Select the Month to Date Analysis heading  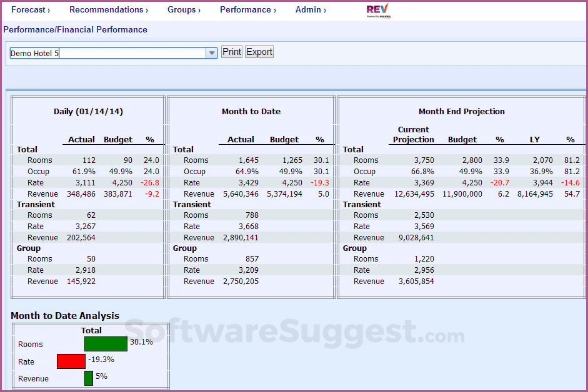65,316
